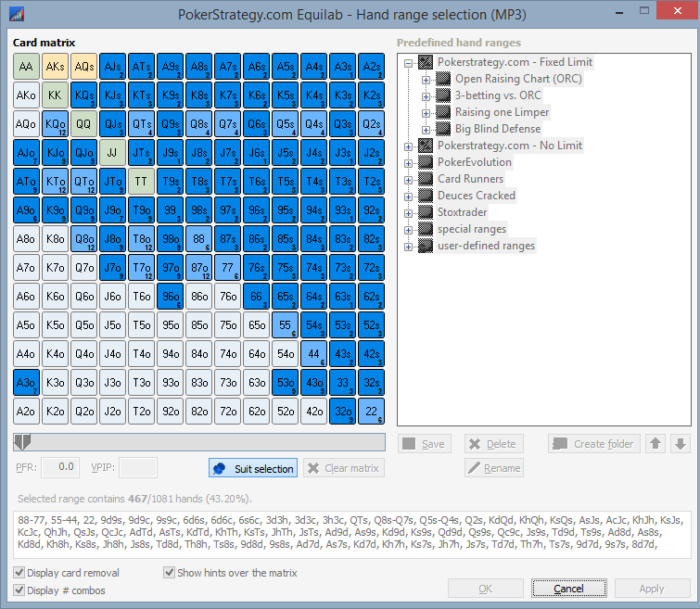The width and height of the screenshot is (700, 609).
Task: Click the Delete range button
Action: click(494, 444)
